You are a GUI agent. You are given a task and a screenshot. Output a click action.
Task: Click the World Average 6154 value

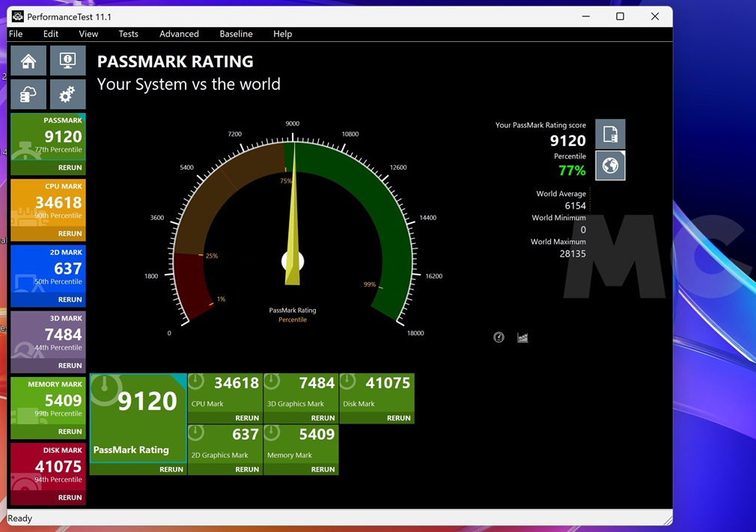pyautogui.click(x=575, y=206)
